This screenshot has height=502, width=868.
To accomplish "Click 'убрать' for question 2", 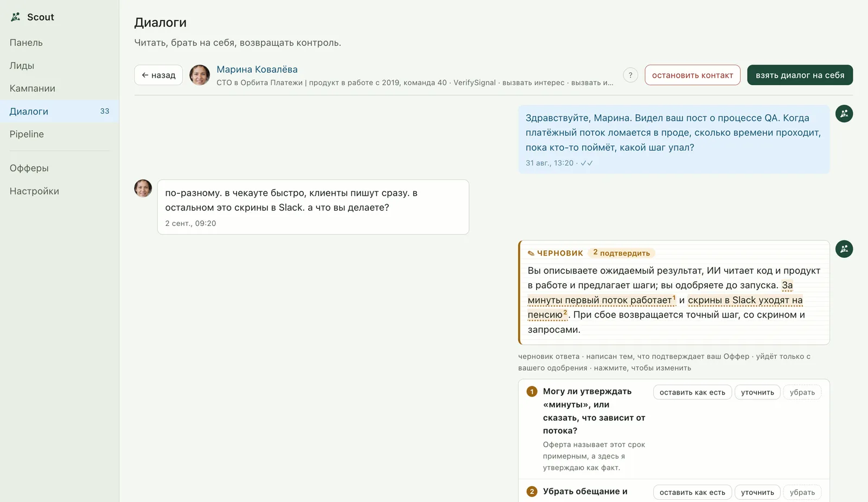I will [x=802, y=492].
